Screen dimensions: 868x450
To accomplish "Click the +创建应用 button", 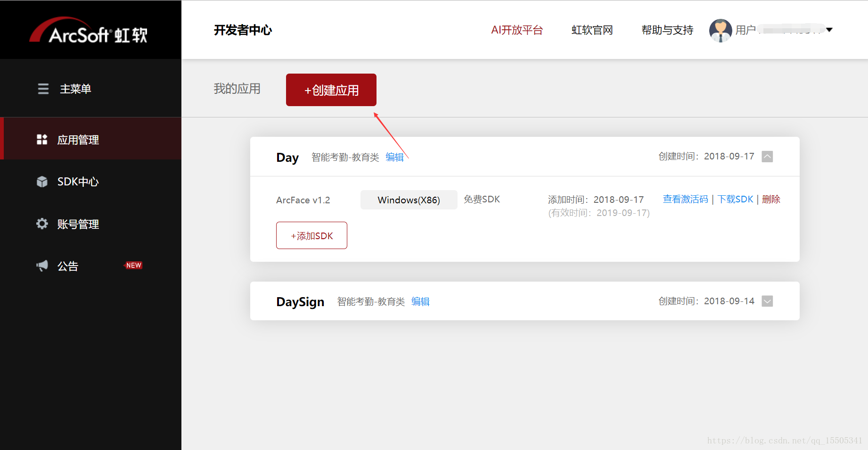I will pos(331,90).
